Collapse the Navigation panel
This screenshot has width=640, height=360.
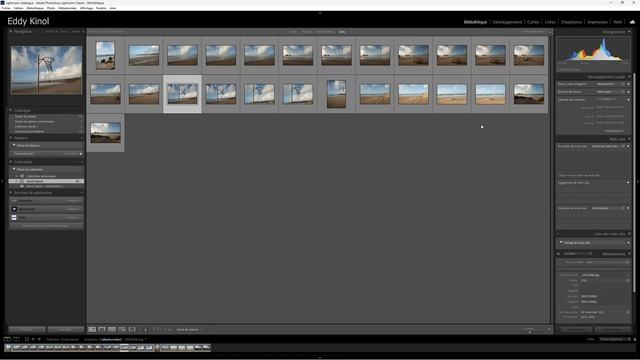pyautogui.click(x=11, y=31)
